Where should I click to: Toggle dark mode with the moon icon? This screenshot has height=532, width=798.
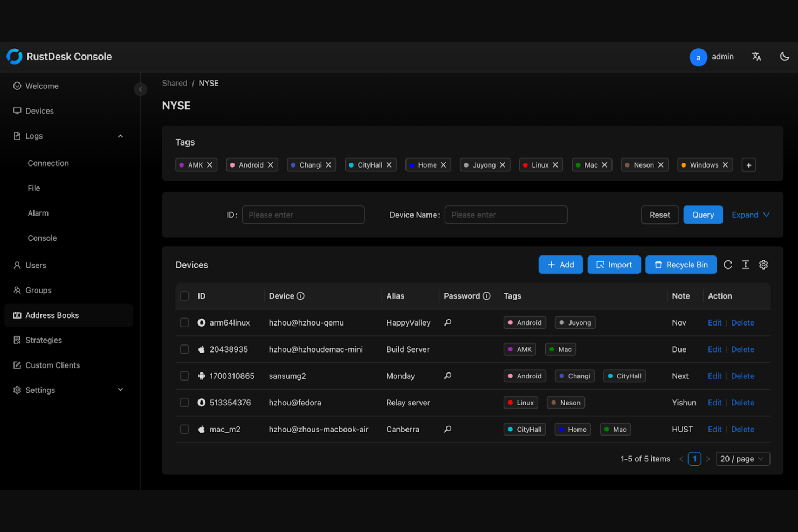coord(785,57)
